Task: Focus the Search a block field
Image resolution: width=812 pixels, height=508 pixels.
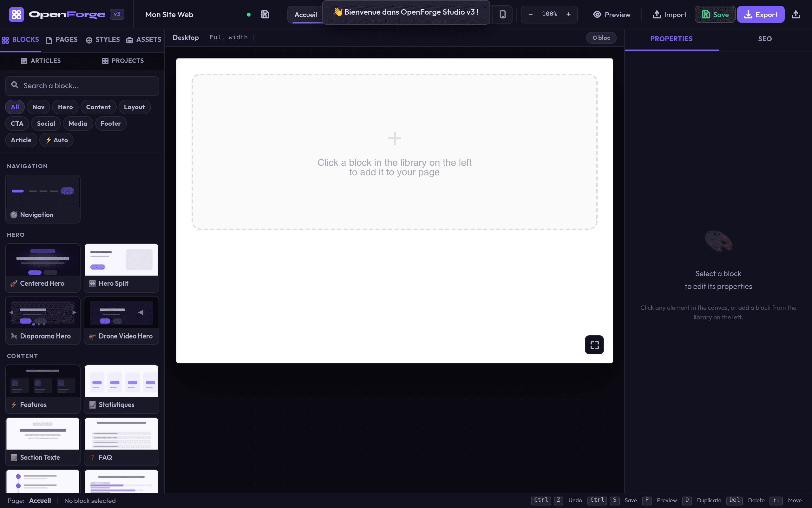Action: (82, 86)
